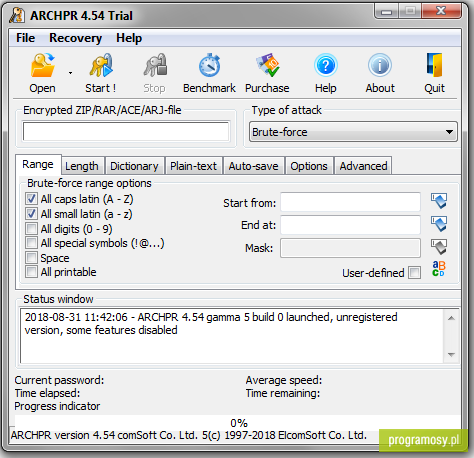Open the File menu
The image size is (474, 458).
coord(25,38)
